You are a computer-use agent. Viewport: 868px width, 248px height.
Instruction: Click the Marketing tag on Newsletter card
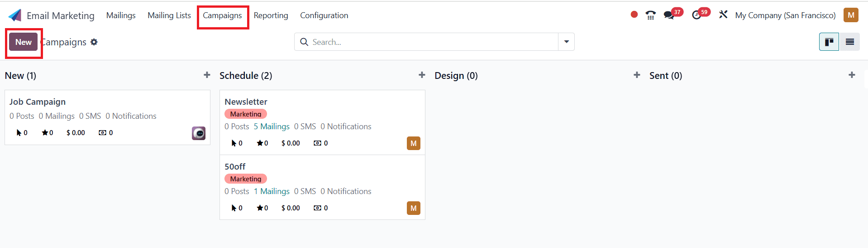[246, 114]
